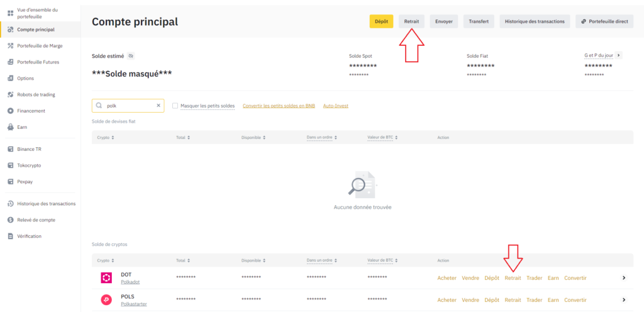The image size is (644, 312).
Task: Click Convertir in the DOT row
Action: point(575,278)
